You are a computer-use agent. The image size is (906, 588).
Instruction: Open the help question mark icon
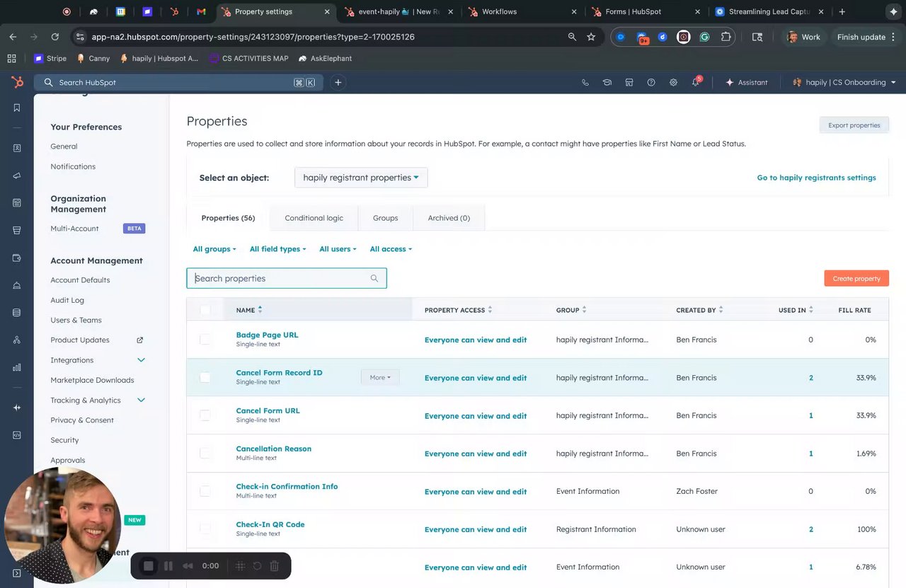[651, 82]
